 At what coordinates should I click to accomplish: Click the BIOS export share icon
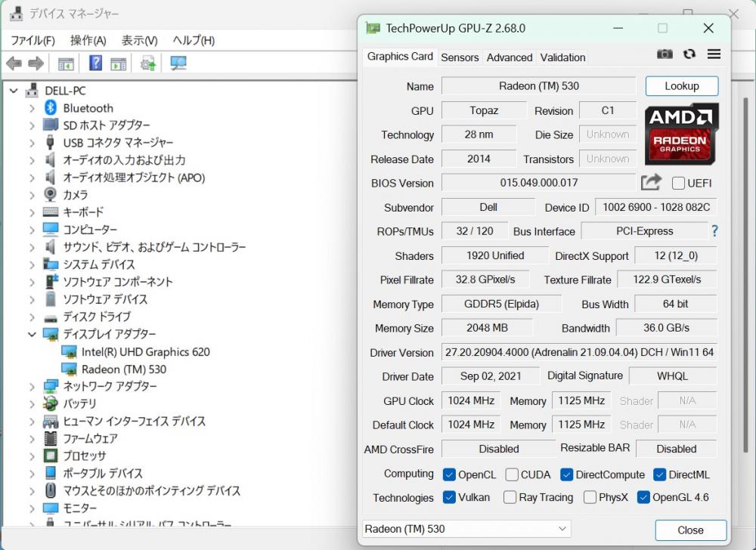pyautogui.click(x=651, y=182)
